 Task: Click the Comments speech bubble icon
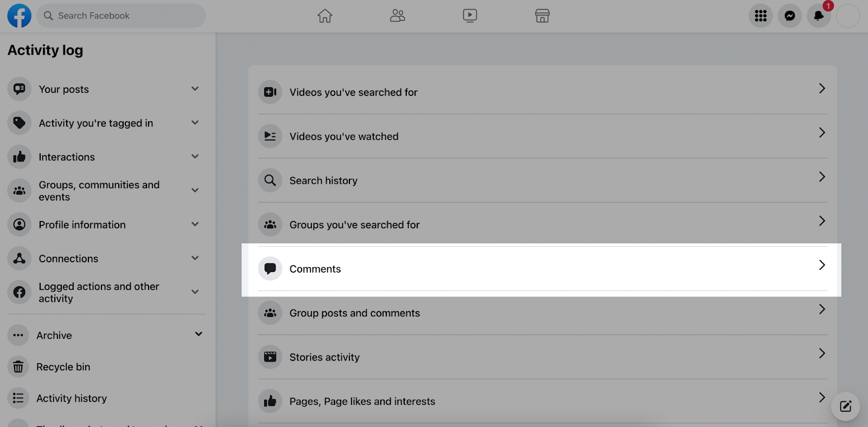[x=270, y=269]
